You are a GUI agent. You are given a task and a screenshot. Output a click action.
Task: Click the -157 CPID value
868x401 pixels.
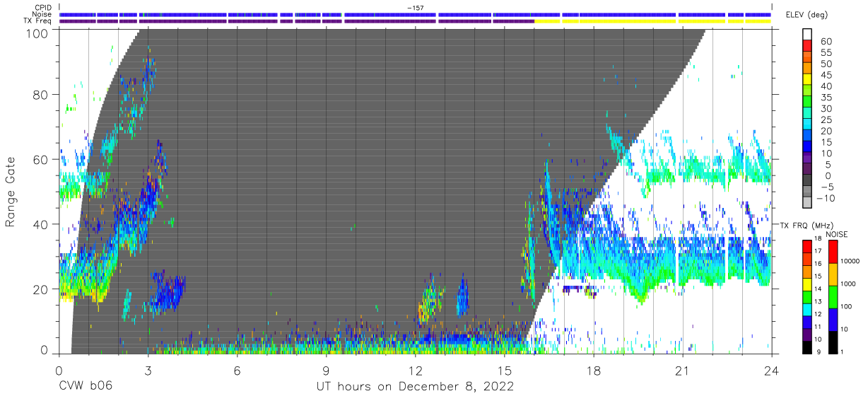[x=415, y=7]
